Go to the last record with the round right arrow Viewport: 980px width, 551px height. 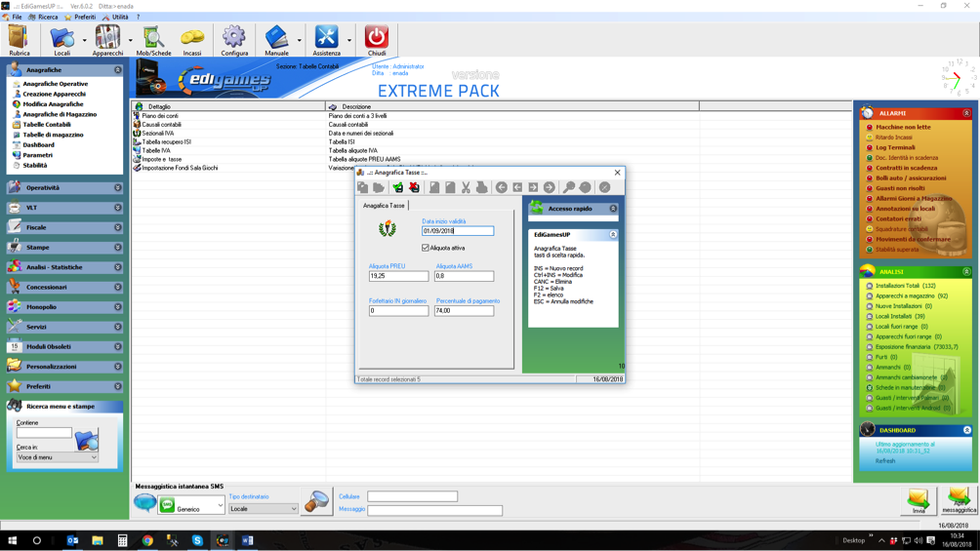pyautogui.click(x=549, y=187)
